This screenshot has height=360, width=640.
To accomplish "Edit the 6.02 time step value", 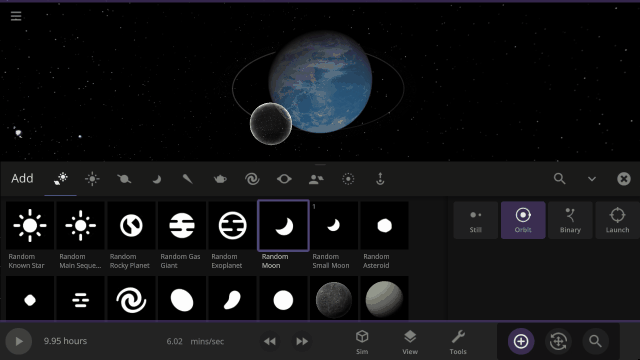I will click(174, 342).
